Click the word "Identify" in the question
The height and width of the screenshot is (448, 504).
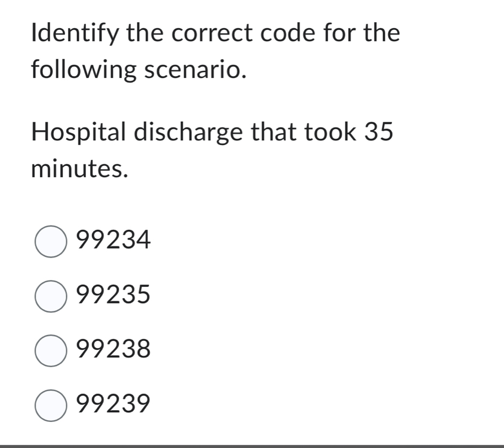[x=75, y=33]
